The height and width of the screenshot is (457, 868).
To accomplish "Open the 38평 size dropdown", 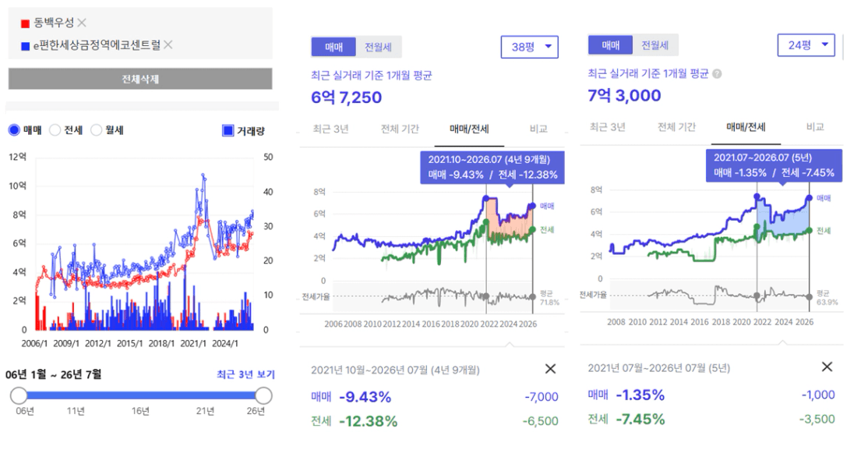I will [x=530, y=47].
